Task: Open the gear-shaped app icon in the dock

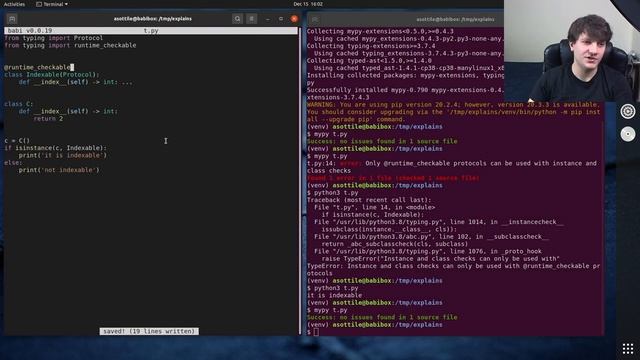Action: coord(628,111)
